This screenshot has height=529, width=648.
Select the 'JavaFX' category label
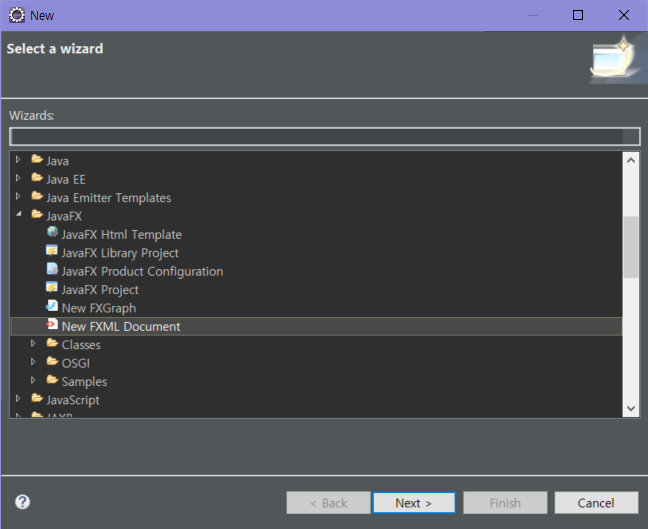64,216
